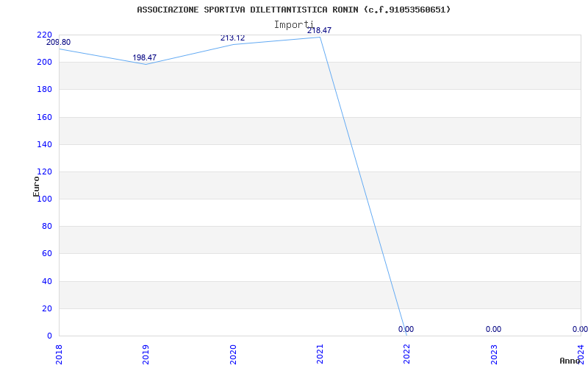Viewport: 588px width, 368px height.
Task: Click the 209.80 data label
Action: pos(58,43)
